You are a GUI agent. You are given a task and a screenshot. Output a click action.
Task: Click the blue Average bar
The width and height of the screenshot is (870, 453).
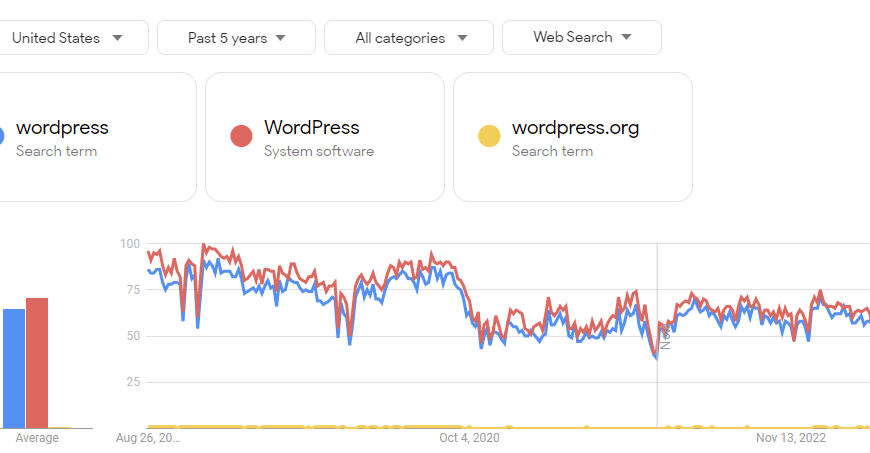tap(14, 369)
